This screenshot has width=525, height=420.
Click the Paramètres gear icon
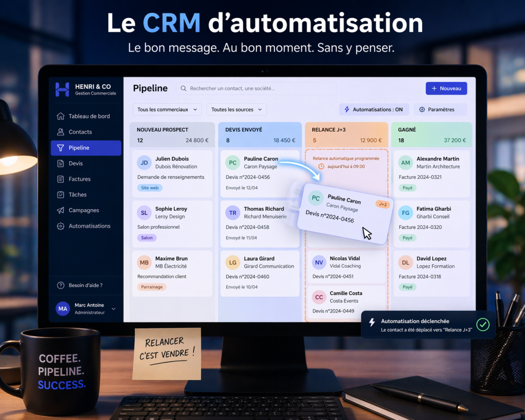click(x=422, y=110)
